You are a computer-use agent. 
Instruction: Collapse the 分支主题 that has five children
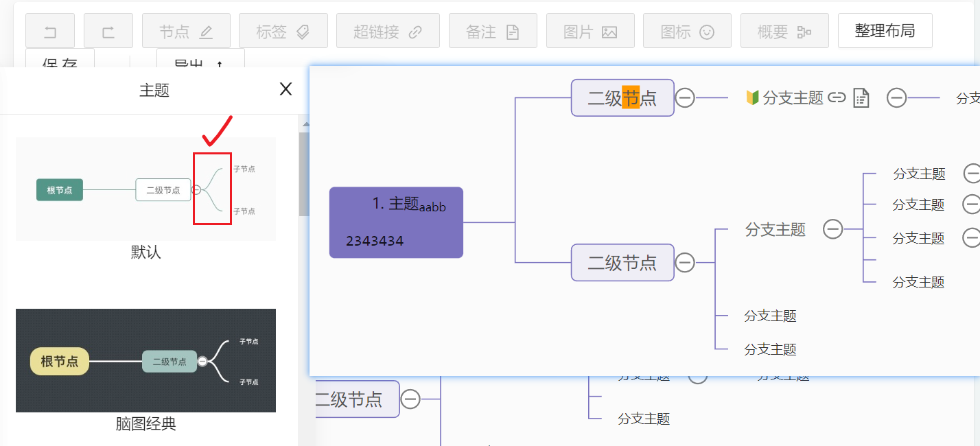(x=832, y=229)
